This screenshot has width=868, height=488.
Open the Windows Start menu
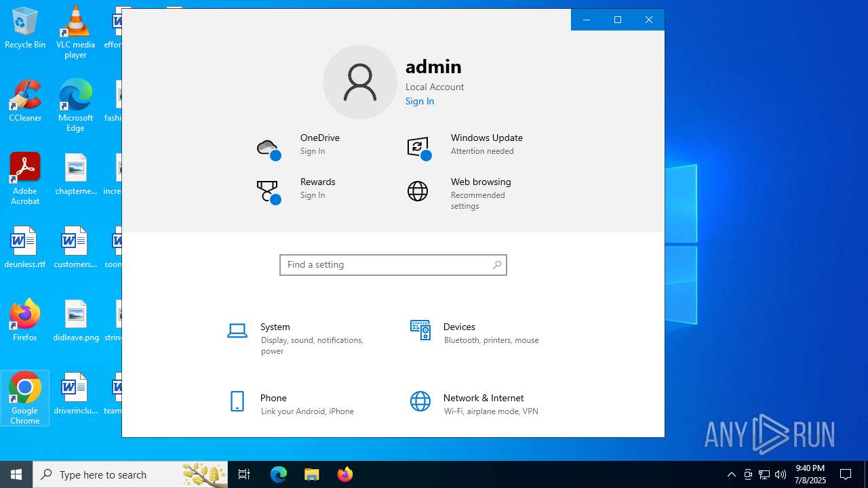click(16, 474)
